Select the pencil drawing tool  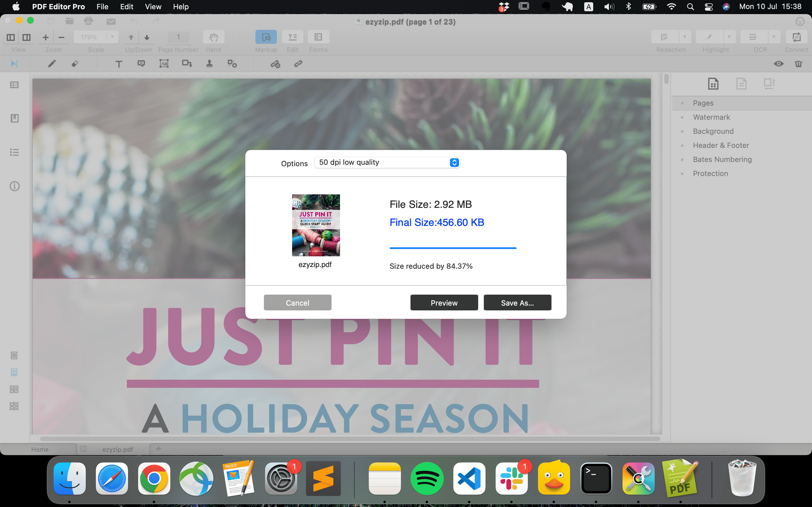click(52, 64)
